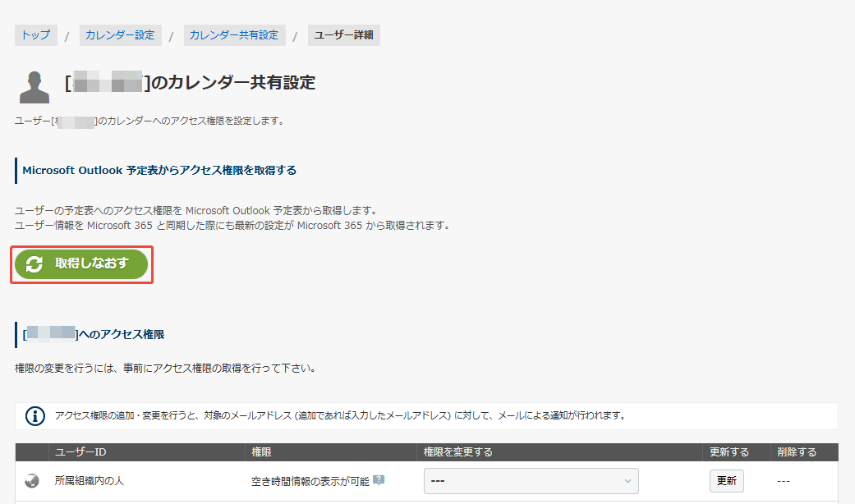Image resolution: width=855 pixels, height=504 pixels.
Task: Click the 更新 button in 所属組織内の人 row
Action: (726, 481)
